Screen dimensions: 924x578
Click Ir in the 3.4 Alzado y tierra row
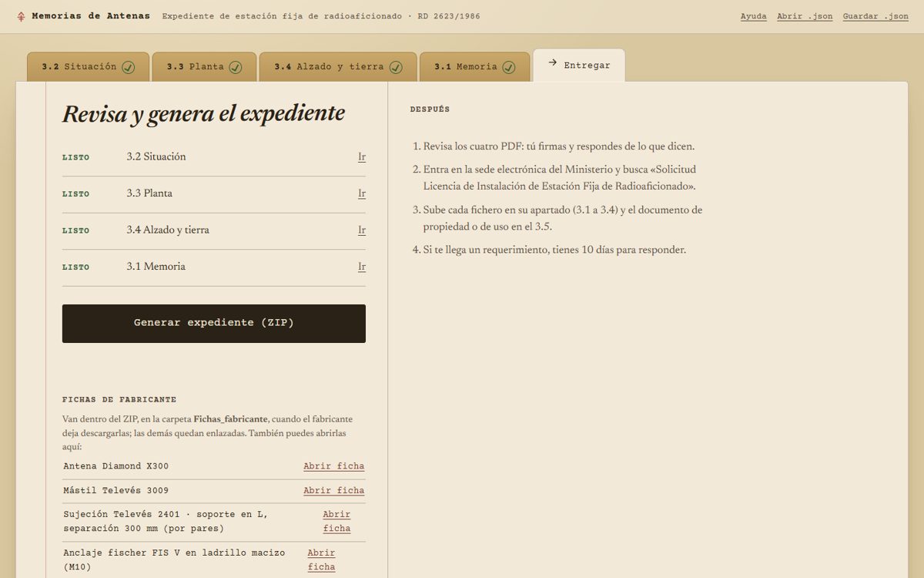click(362, 230)
